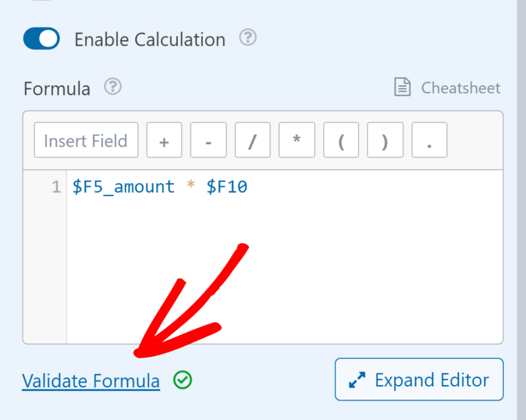
Task: Insert a division operator into the formula
Action: coord(252,140)
